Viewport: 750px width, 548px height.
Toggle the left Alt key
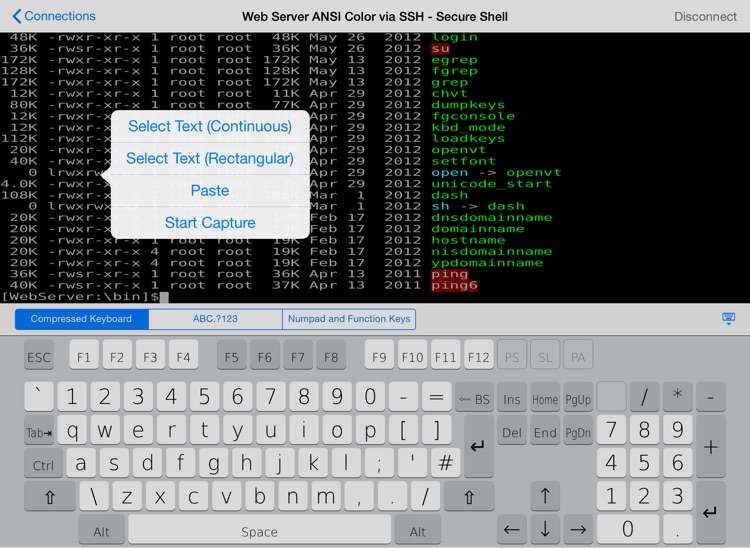(101, 529)
